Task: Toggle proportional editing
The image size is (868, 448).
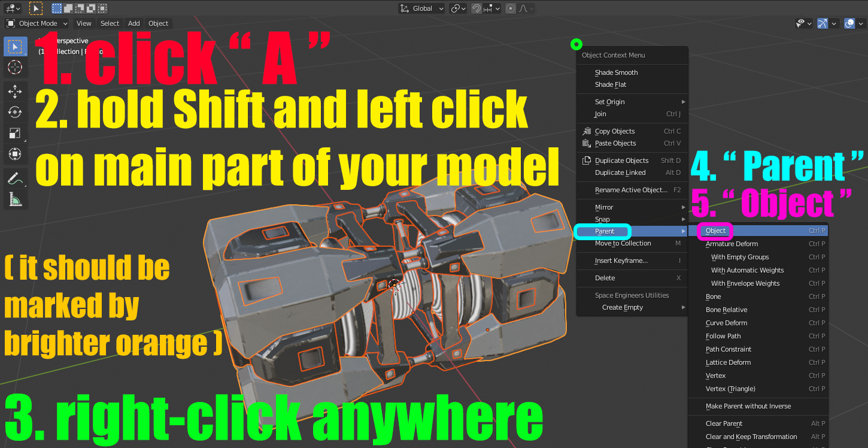Action: coord(511,8)
